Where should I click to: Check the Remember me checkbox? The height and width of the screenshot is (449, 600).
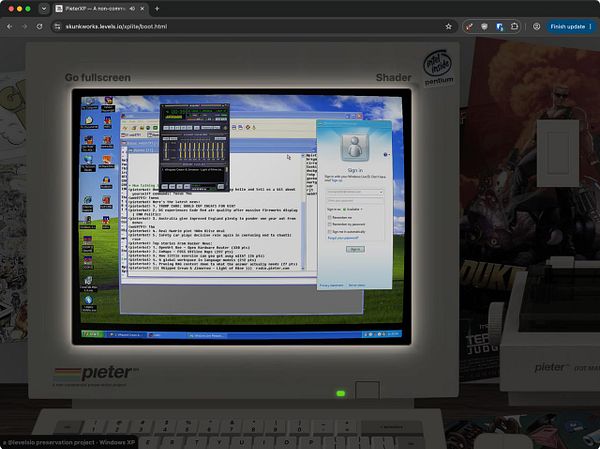(x=329, y=217)
